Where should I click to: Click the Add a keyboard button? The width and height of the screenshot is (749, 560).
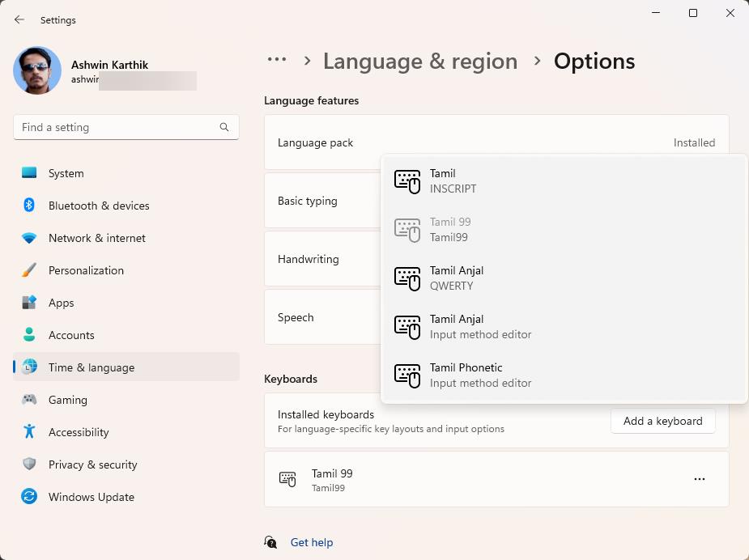pos(662,421)
